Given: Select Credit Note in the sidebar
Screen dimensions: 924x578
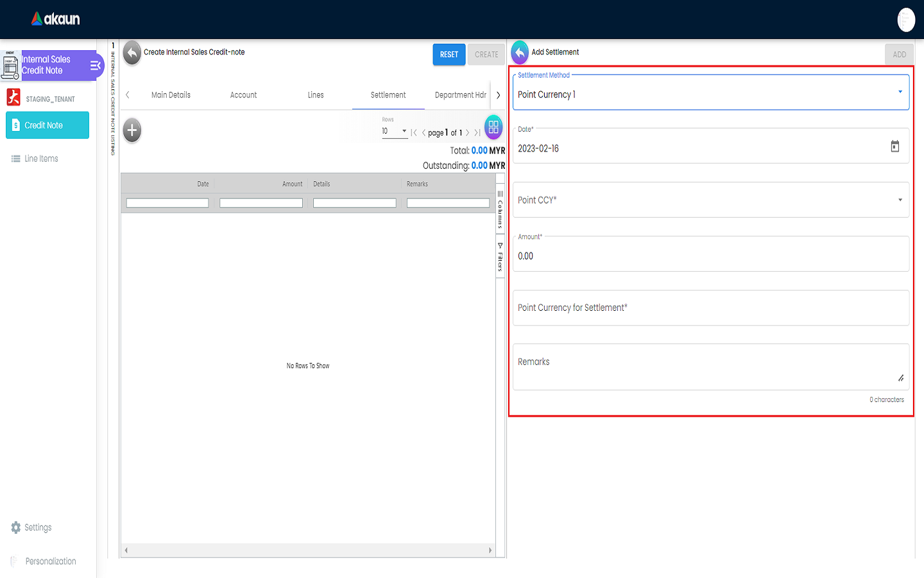Looking at the screenshot, I should (47, 125).
